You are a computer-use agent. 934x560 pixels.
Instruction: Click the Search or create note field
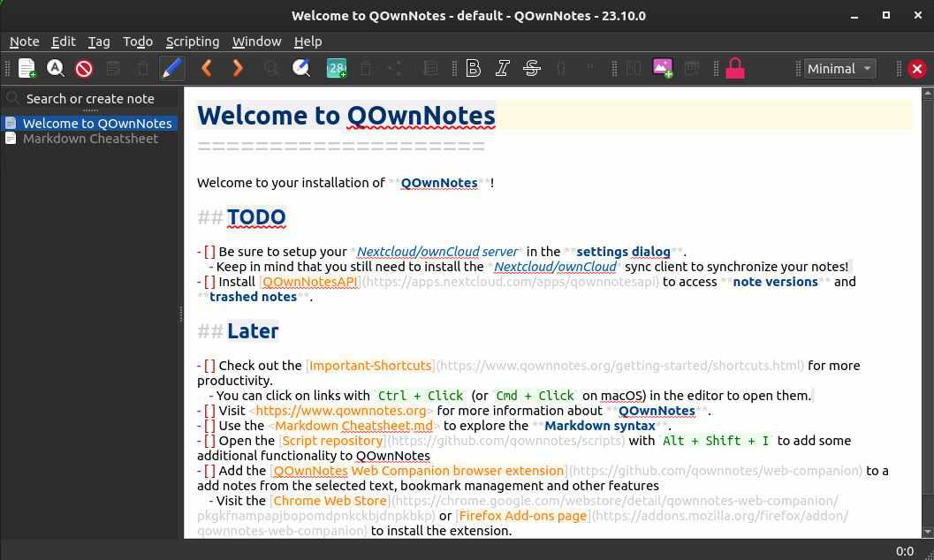(90, 99)
